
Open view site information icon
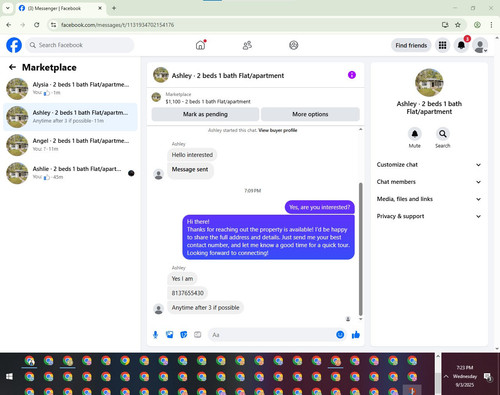[53, 25]
